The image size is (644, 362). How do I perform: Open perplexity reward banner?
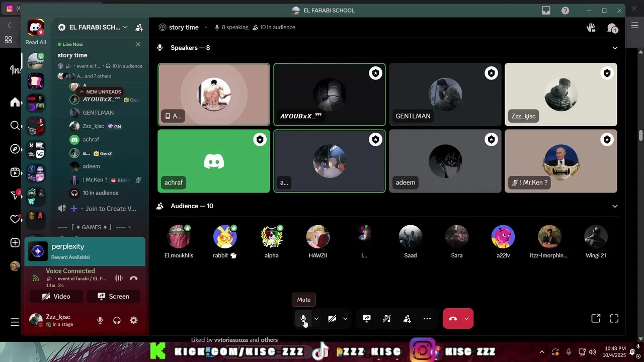[x=85, y=251]
